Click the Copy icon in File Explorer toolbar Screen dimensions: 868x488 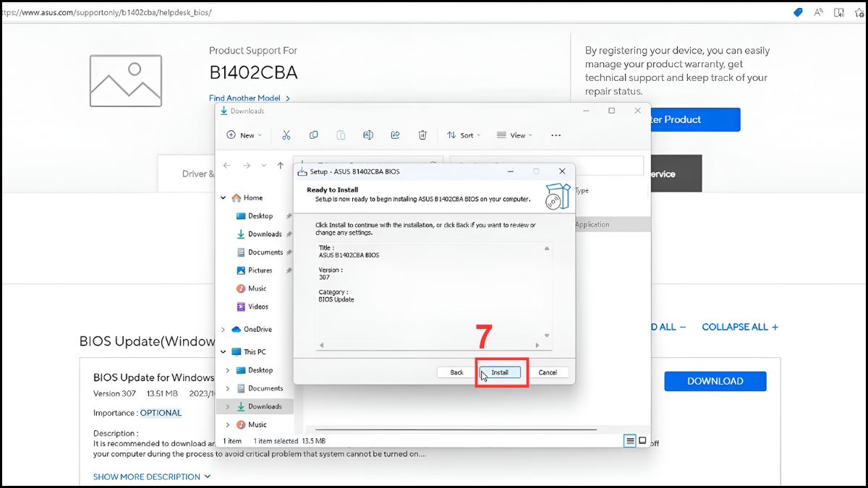click(x=313, y=135)
